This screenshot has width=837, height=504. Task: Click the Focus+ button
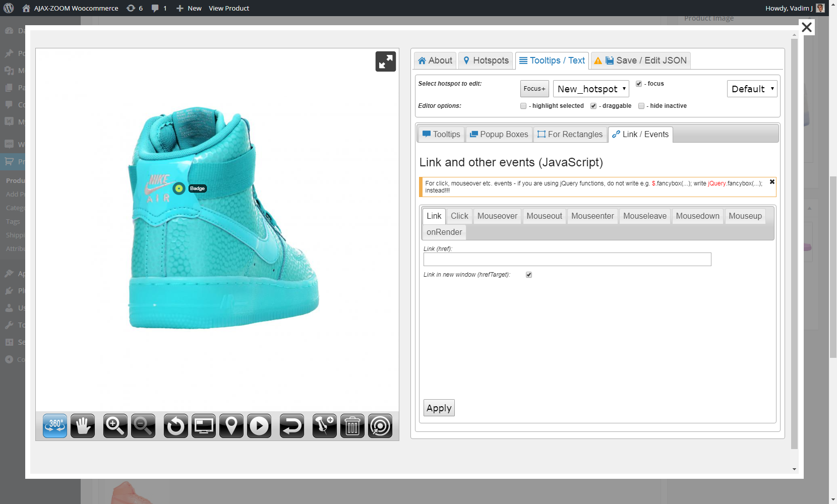[534, 89]
